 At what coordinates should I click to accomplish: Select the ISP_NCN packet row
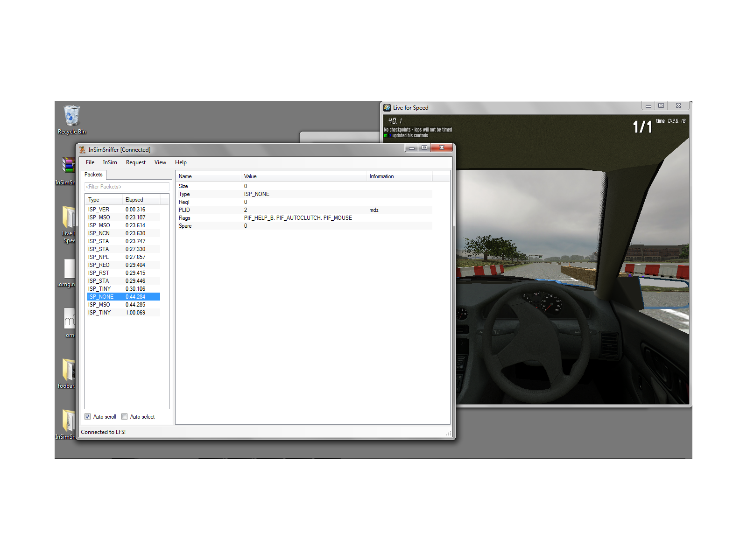click(x=123, y=233)
